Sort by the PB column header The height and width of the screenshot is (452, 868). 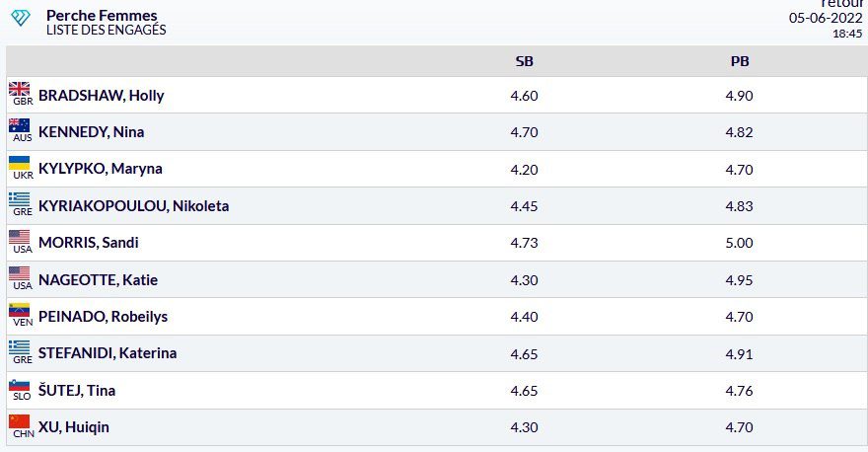[740, 61]
